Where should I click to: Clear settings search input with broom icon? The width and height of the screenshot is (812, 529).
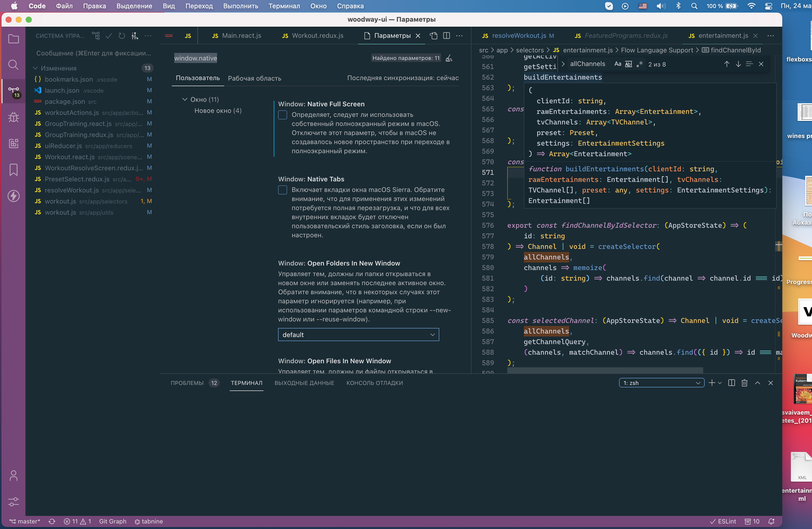click(449, 58)
